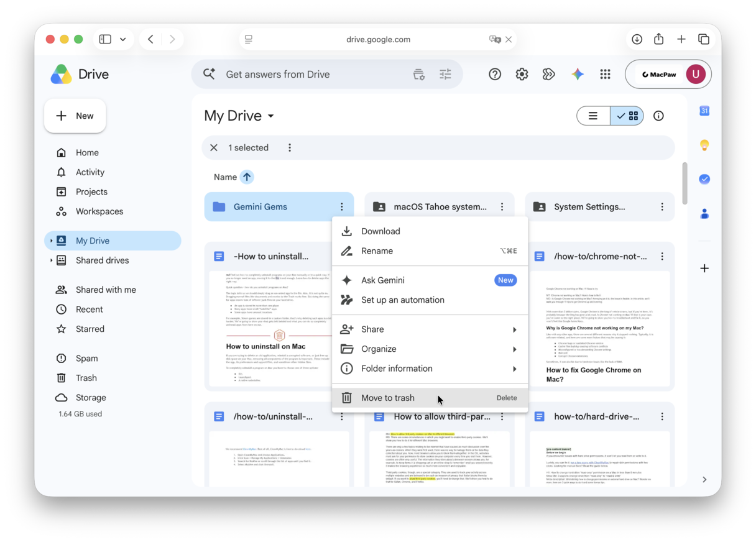Screen dimensions: 756x542
Task: Open Google Calendar side panel icon
Action: 704,111
